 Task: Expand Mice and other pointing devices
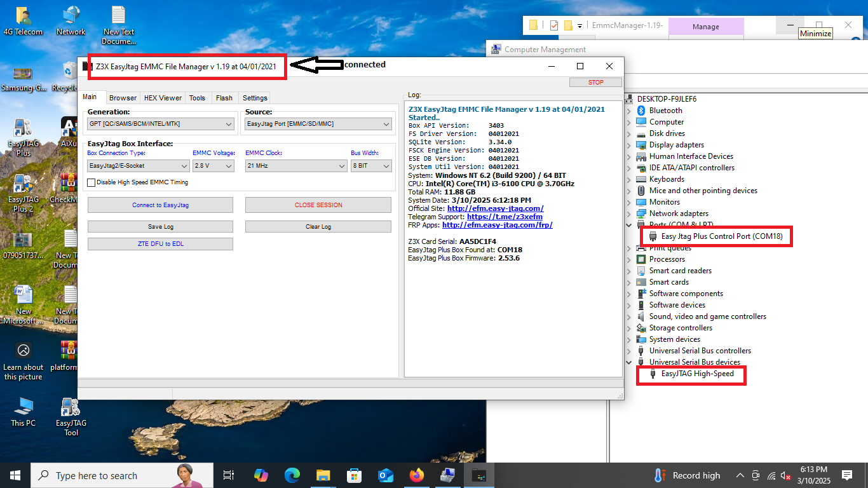tap(629, 191)
